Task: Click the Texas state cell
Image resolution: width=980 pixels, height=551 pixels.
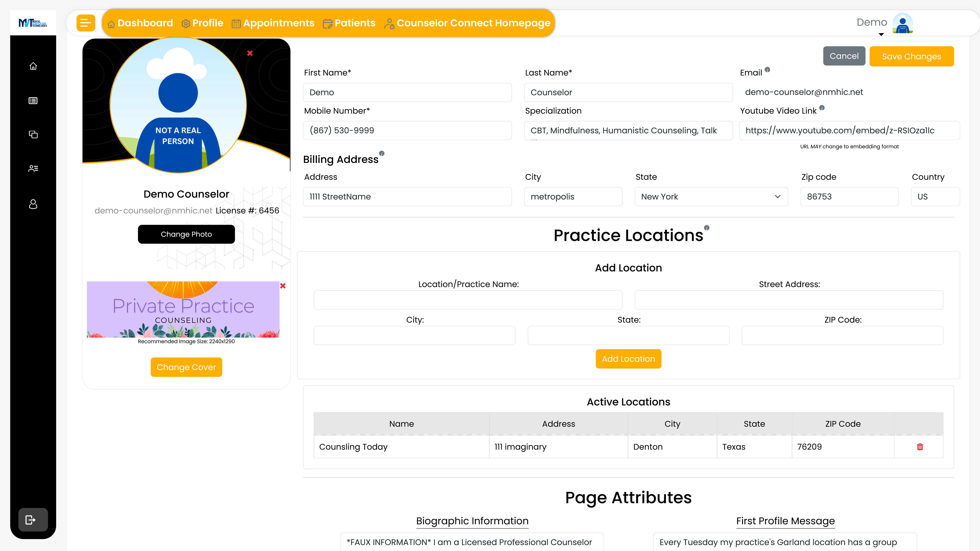Action: click(x=754, y=446)
